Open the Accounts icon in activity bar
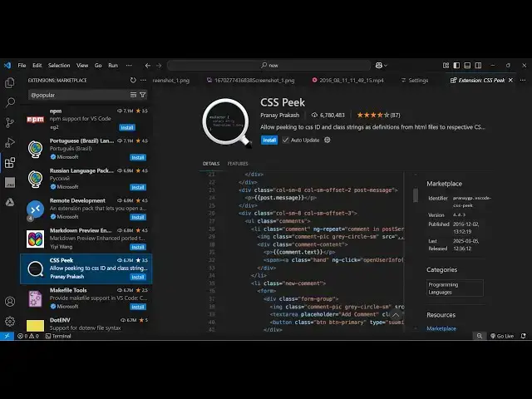This screenshot has width=532, height=399. [10, 301]
